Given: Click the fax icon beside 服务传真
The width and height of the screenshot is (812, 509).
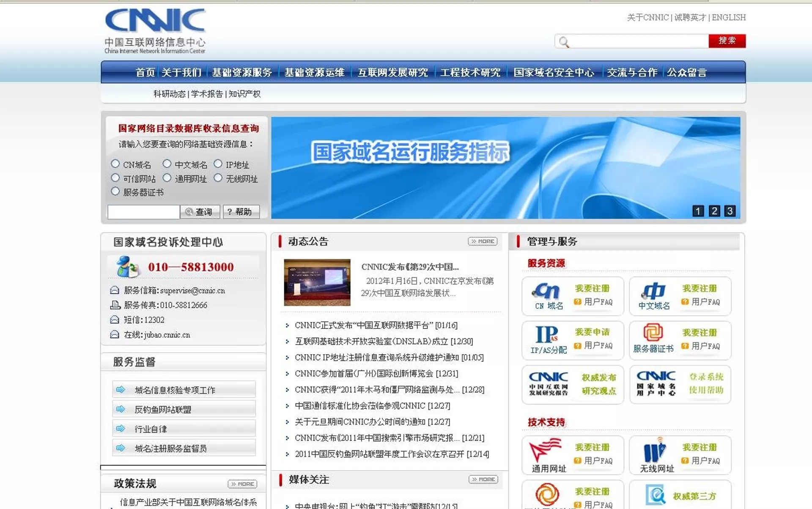Looking at the screenshot, I should tap(115, 305).
